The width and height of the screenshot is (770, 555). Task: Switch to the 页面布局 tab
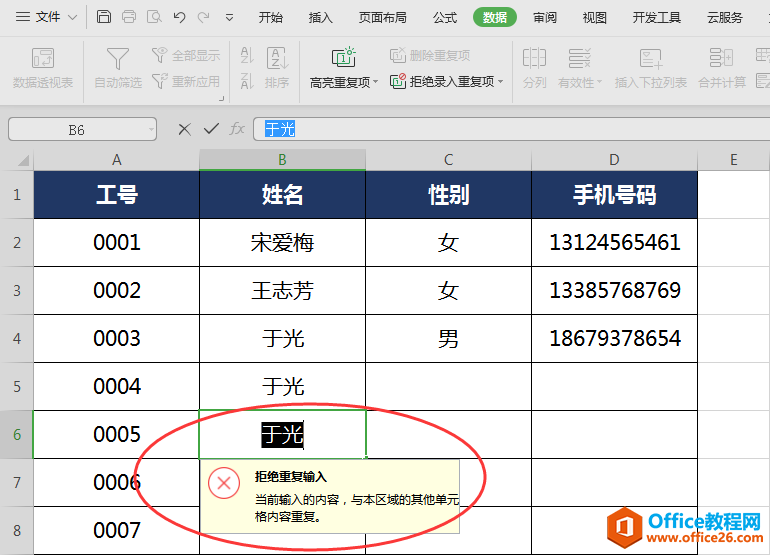click(x=383, y=17)
